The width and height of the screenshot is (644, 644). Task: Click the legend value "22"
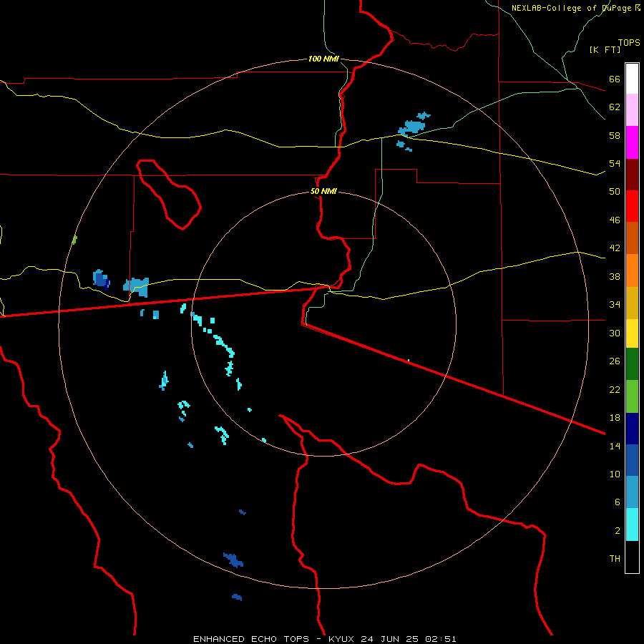coord(615,390)
